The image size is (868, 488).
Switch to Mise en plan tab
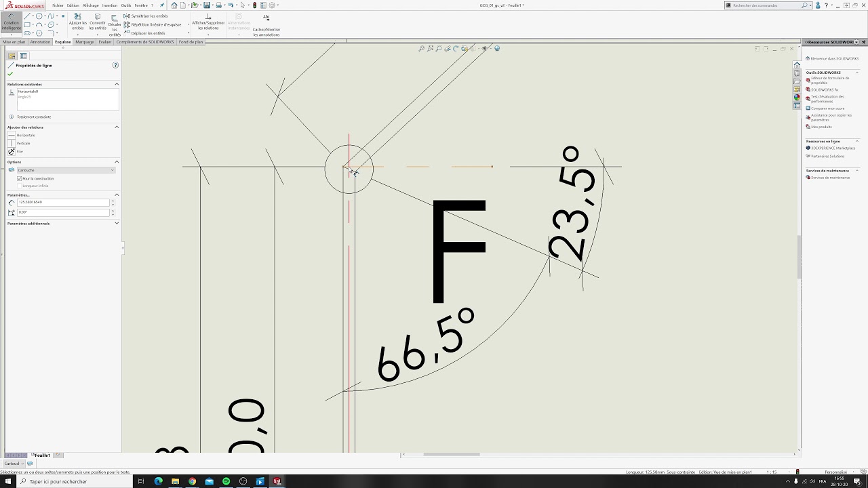(x=14, y=42)
